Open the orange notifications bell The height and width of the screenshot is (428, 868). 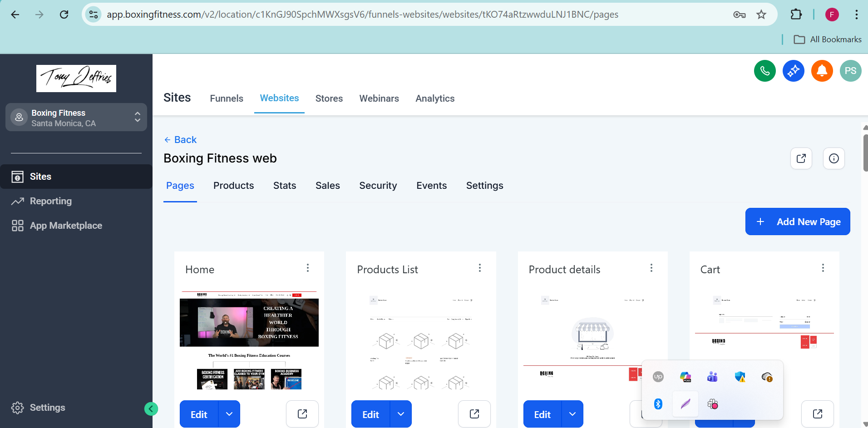point(822,71)
